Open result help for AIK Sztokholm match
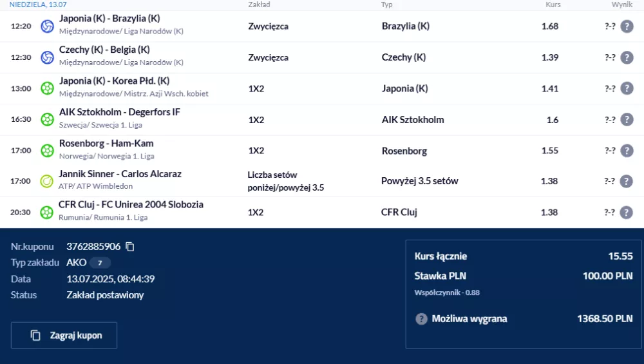The image size is (644, 364). point(627,120)
